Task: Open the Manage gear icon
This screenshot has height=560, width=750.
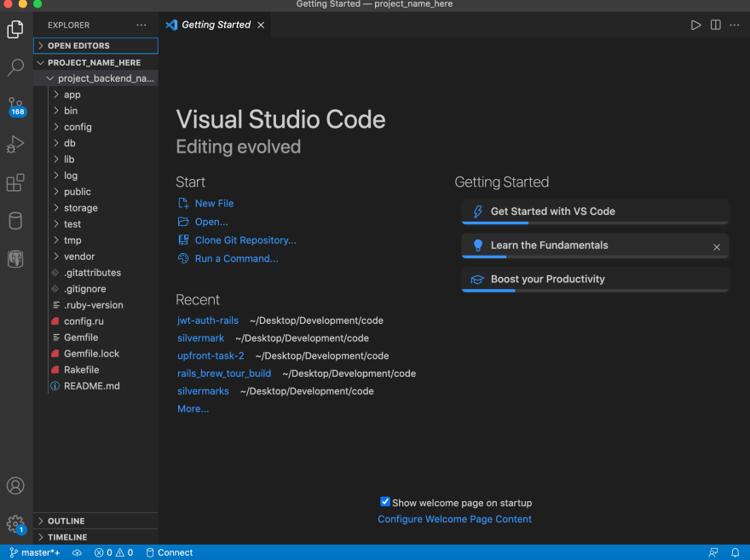Action: (x=15, y=524)
